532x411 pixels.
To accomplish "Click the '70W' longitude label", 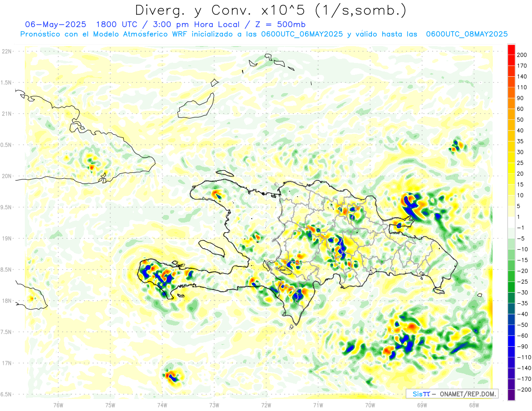I will (x=370, y=404).
